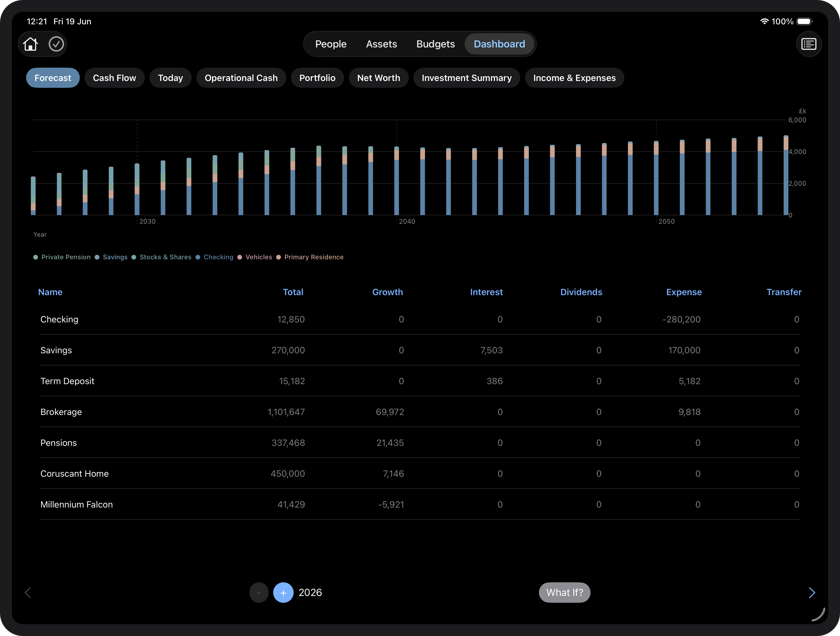Click the 2040 marker on chart axis
The height and width of the screenshot is (636, 840).
click(407, 221)
